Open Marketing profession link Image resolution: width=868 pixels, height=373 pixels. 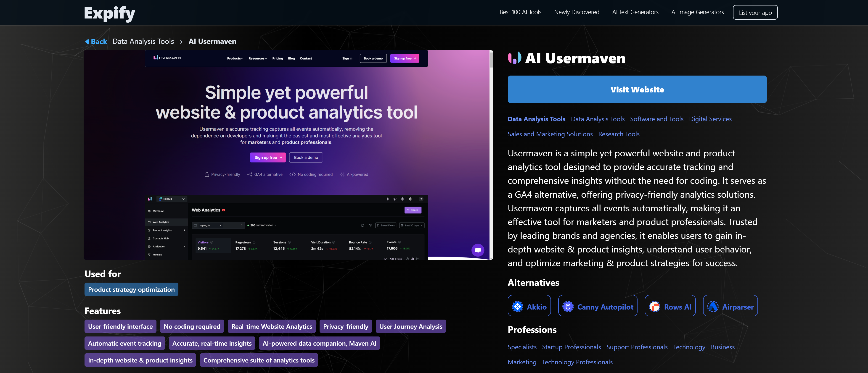tap(522, 362)
